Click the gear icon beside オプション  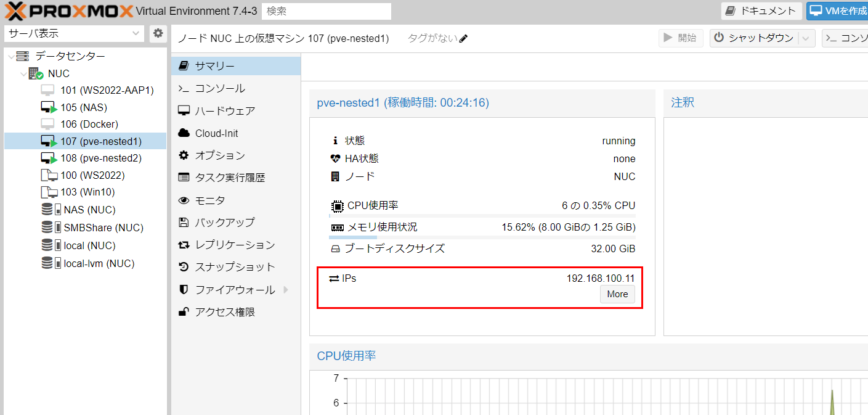pyautogui.click(x=184, y=155)
